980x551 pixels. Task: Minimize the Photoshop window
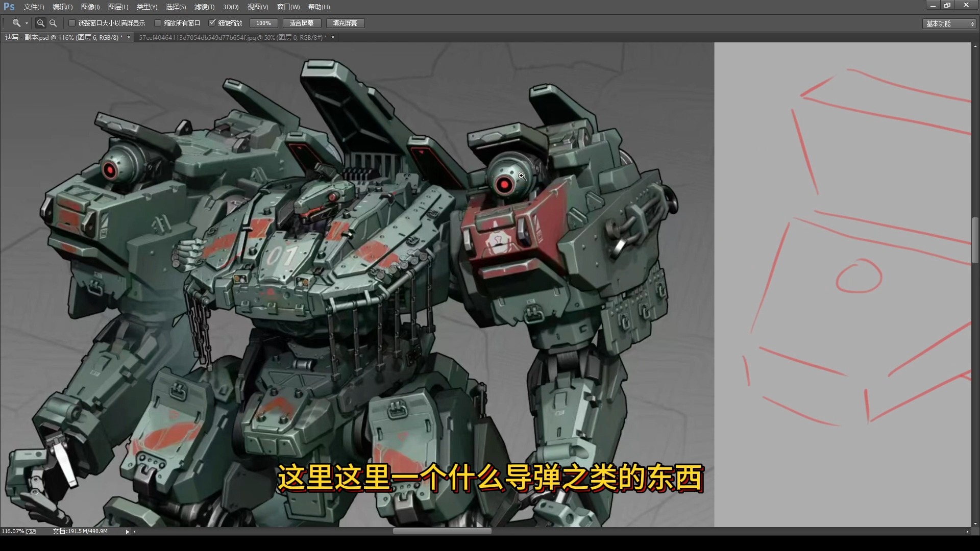point(933,5)
